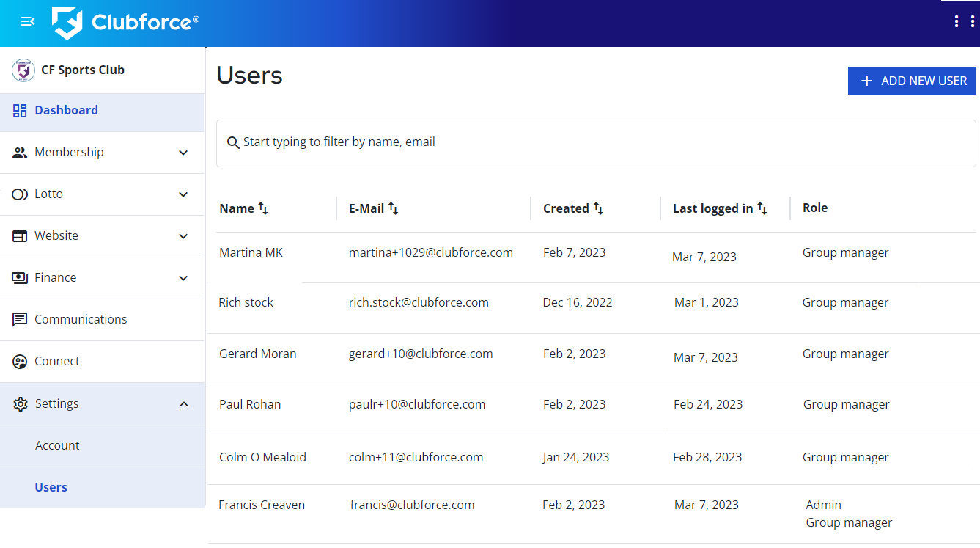Sort using Last logged in arrows

pos(762,208)
